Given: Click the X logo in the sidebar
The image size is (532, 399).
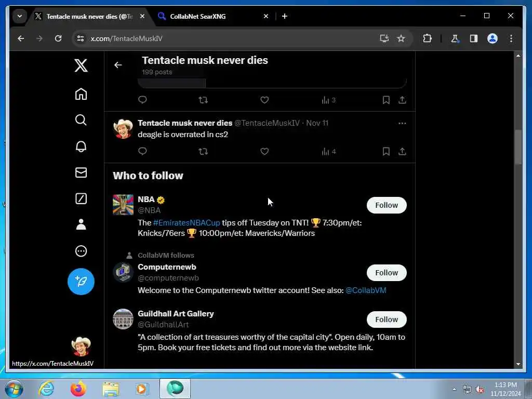Looking at the screenshot, I should point(81,65).
